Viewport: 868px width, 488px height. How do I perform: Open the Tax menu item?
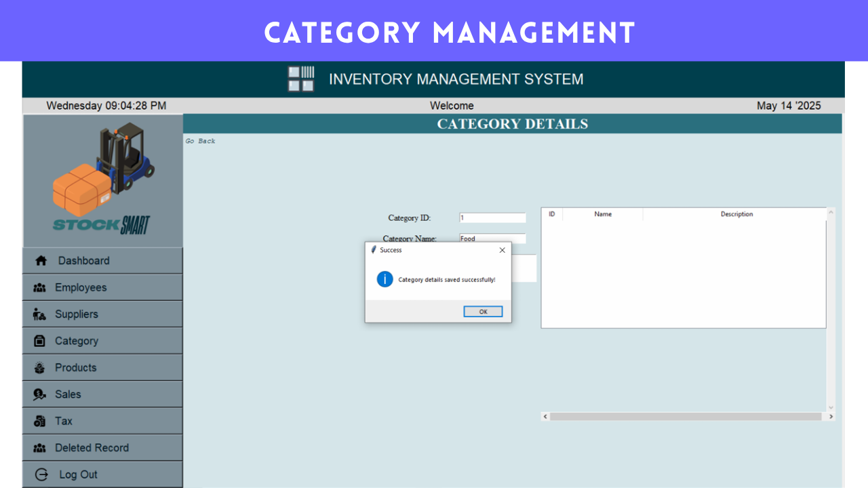coord(102,421)
